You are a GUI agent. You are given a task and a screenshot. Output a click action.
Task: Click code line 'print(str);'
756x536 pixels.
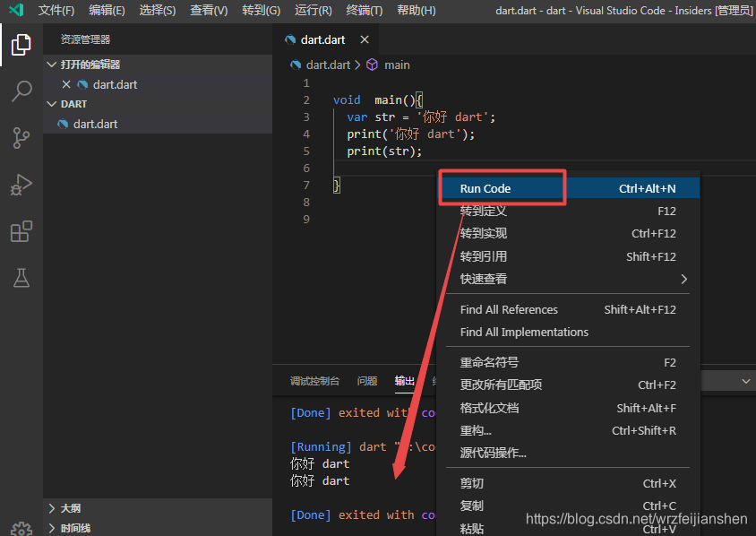(384, 151)
